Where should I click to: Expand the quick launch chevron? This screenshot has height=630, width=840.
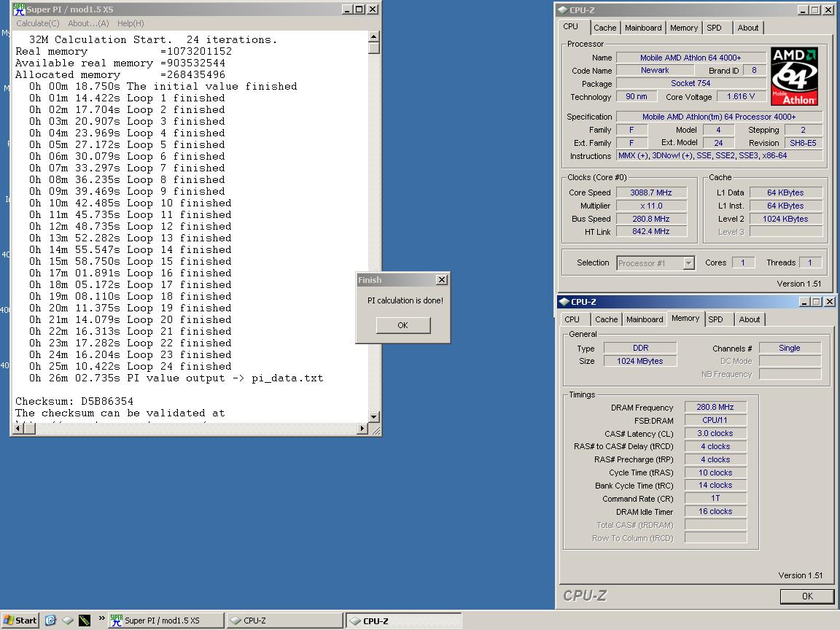pos(102,618)
